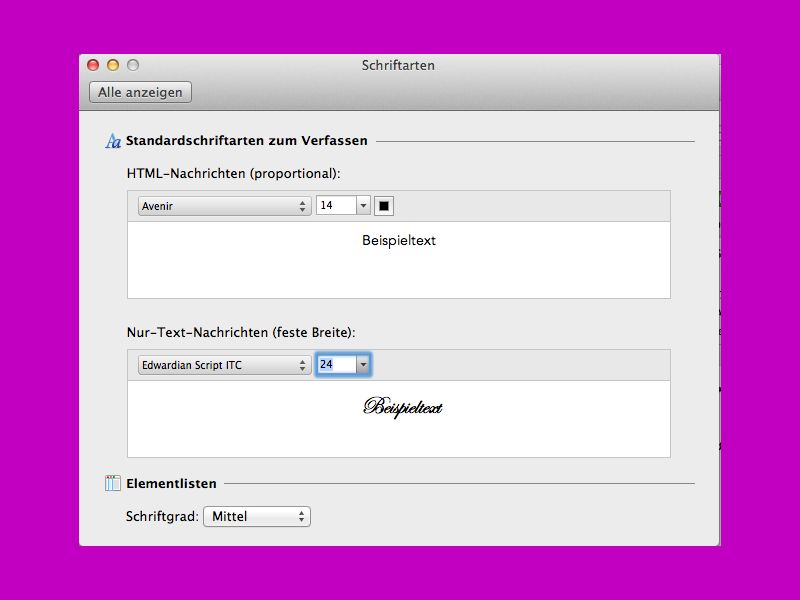Screen dimensions: 800x600
Task: Click the Avenir Beispieltext preview
Action: [x=399, y=241]
